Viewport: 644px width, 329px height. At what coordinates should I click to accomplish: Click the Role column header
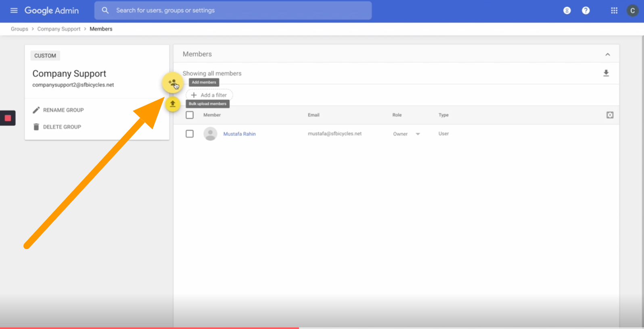coord(397,115)
